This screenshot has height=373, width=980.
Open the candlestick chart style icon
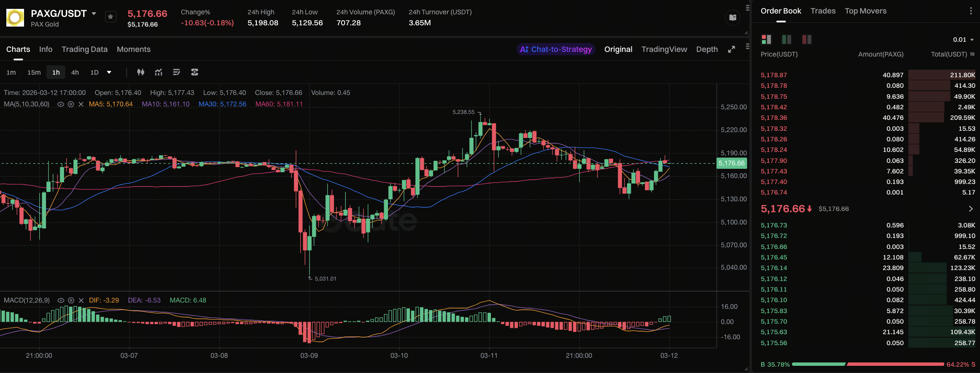(x=141, y=72)
